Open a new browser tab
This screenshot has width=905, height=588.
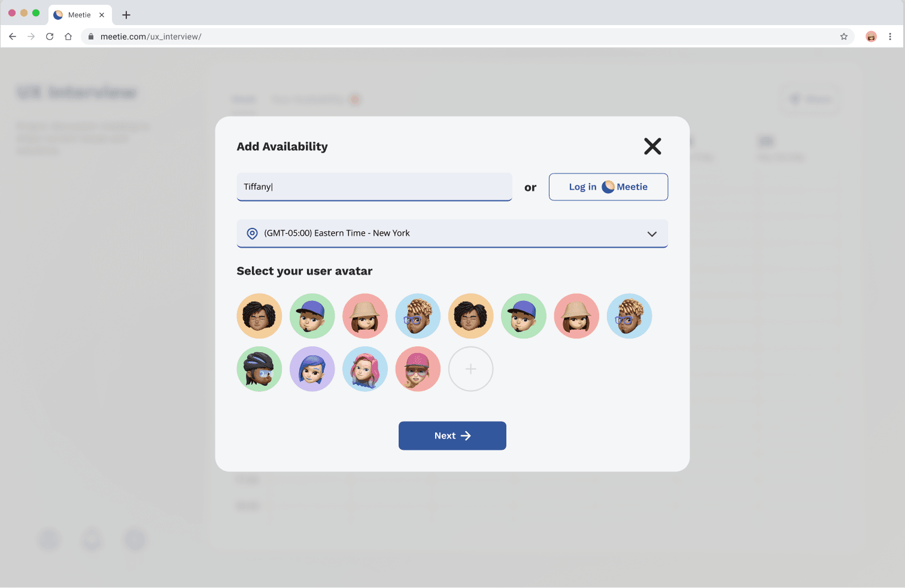click(x=126, y=15)
